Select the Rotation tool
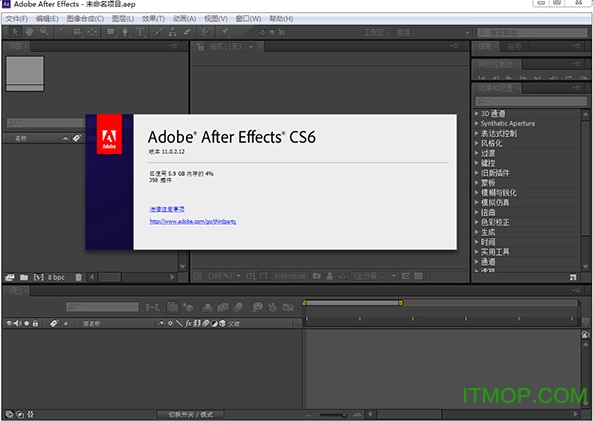Image resolution: width=593 pixels, height=421 pixels. pyautogui.click(x=63, y=32)
